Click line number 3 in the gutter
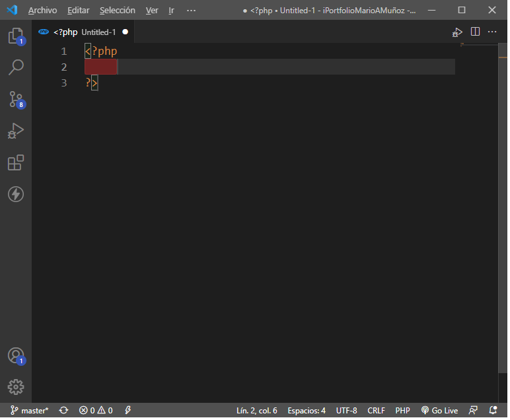Viewport: 510px width, 420px height. click(64, 83)
